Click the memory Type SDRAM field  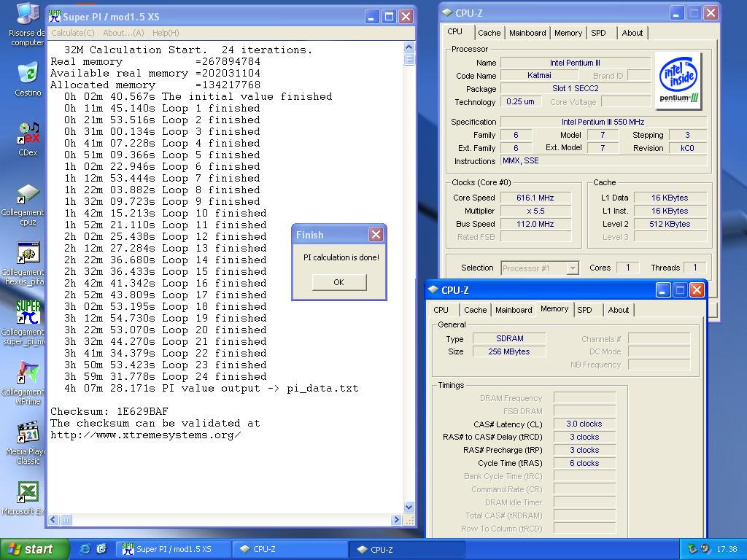coord(509,338)
